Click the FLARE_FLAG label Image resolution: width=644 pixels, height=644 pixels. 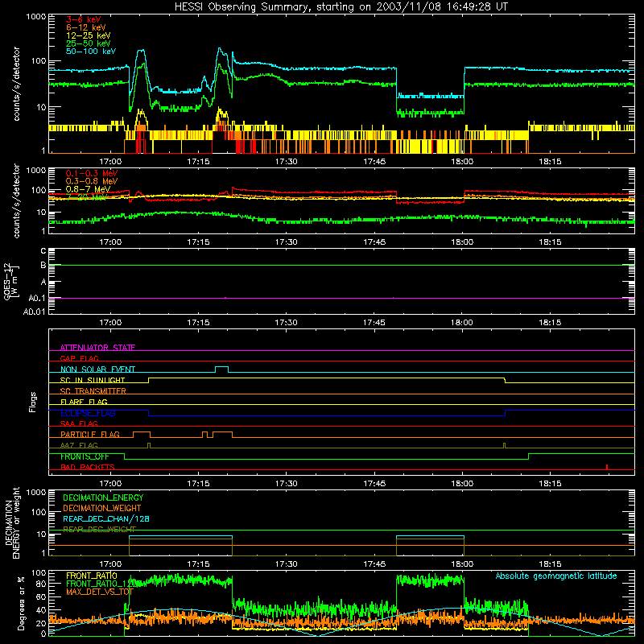(x=84, y=402)
